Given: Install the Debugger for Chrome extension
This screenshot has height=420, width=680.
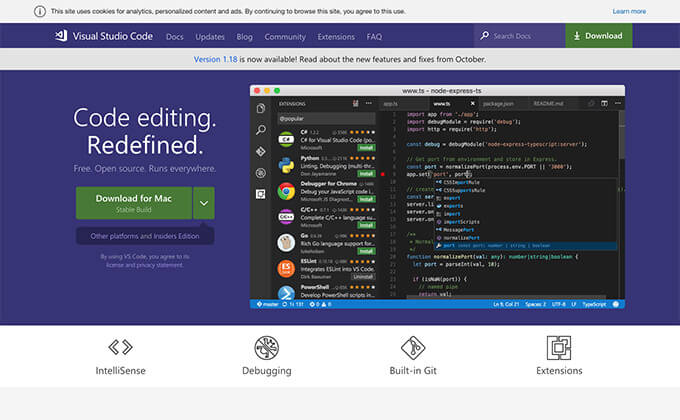Looking at the screenshot, I should 366,199.
